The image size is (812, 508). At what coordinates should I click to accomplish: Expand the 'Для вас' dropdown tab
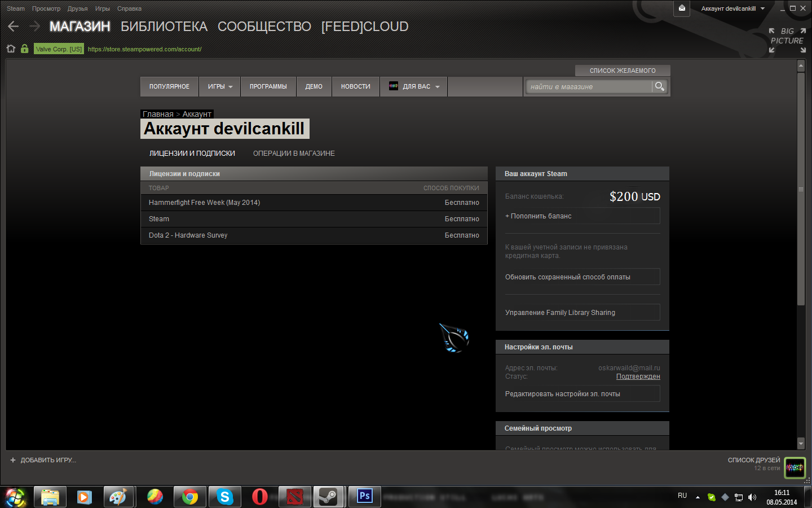click(x=414, y=86)
